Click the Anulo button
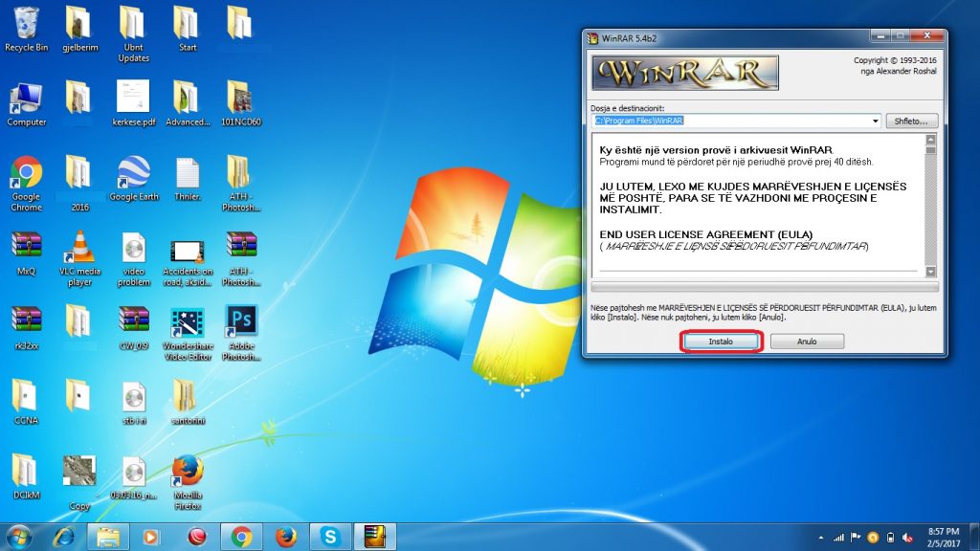Screen dimensions: 980x551 (807, 342)
